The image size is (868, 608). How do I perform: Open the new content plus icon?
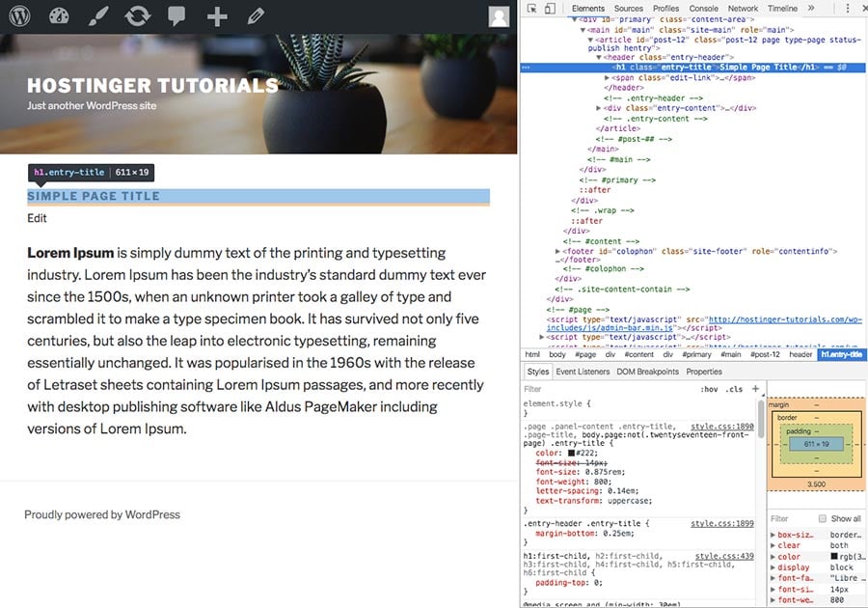[216, 14]
